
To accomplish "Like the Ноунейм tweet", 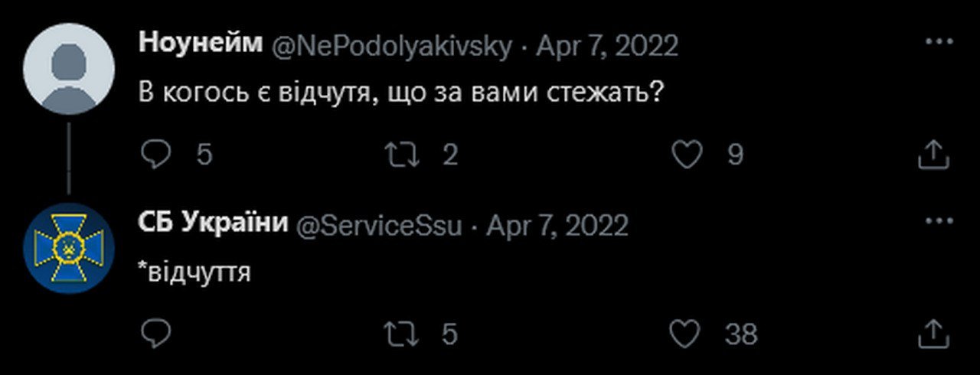I will (687, 155).
